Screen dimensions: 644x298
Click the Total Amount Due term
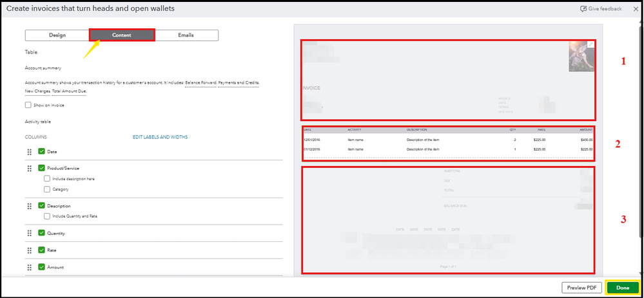[x=69, y=91]
